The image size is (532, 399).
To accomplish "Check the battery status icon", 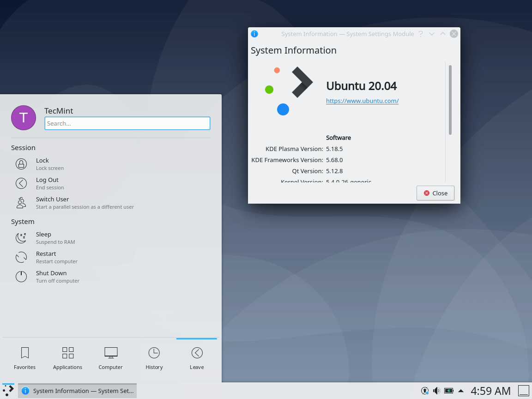I will pyautogui.click(x=448, y=391).
